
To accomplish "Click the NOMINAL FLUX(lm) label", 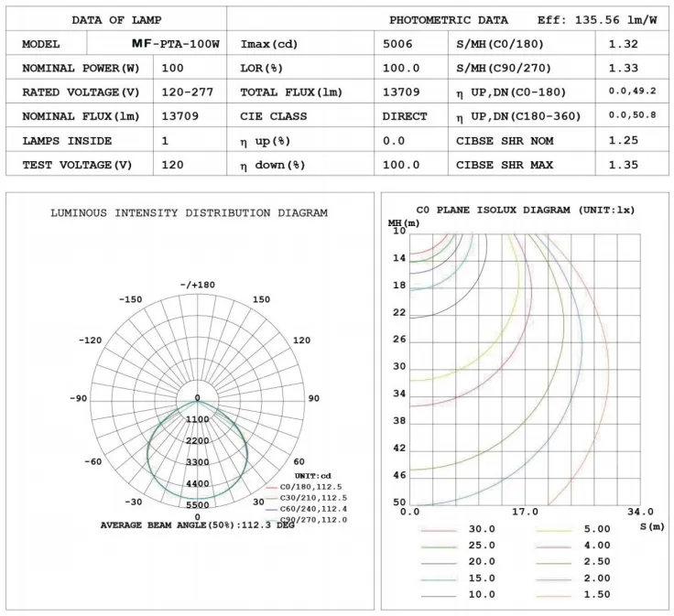I will (x=81, y=116).
